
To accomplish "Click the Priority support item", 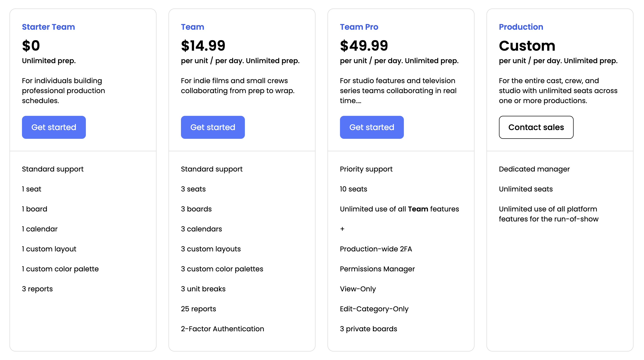I will point(366,169).
